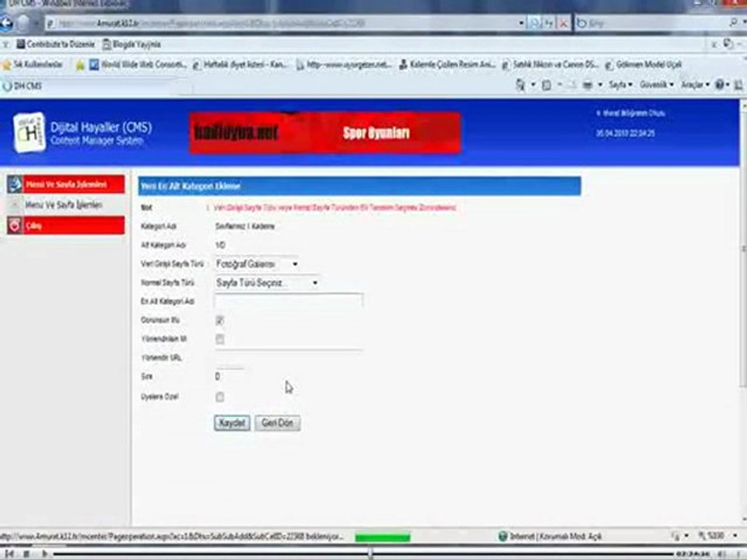Toggle the Üyelere Özel checkbox

pos(219,397)
